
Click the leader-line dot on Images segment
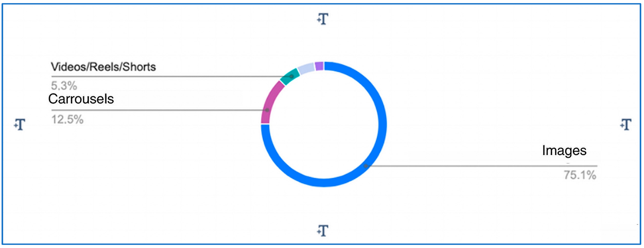(365, 166)
